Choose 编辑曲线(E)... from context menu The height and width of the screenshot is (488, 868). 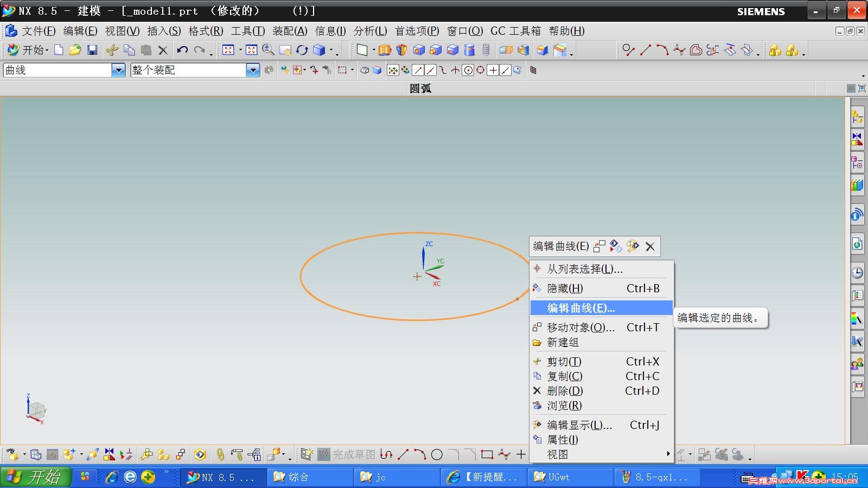tap(602, 308)
